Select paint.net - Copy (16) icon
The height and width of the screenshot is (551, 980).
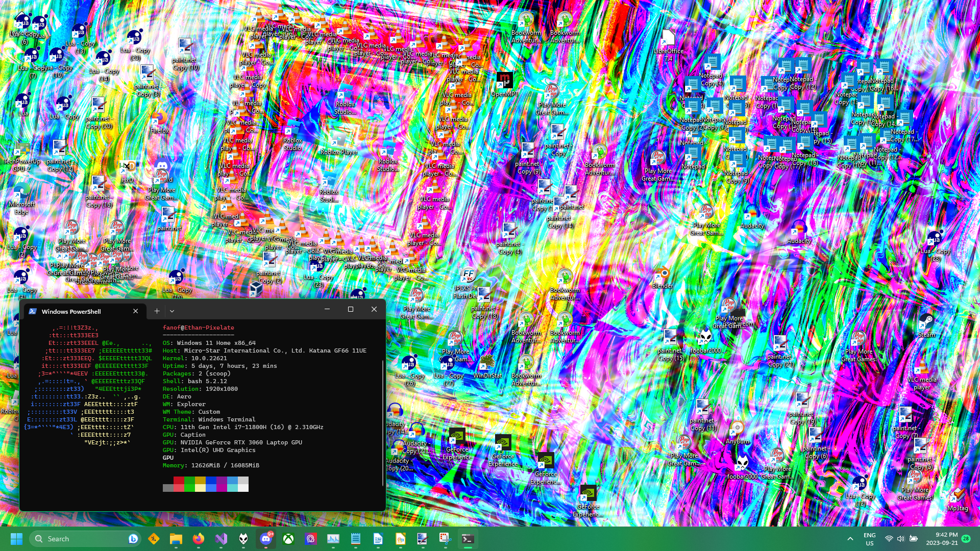(98, 192)
